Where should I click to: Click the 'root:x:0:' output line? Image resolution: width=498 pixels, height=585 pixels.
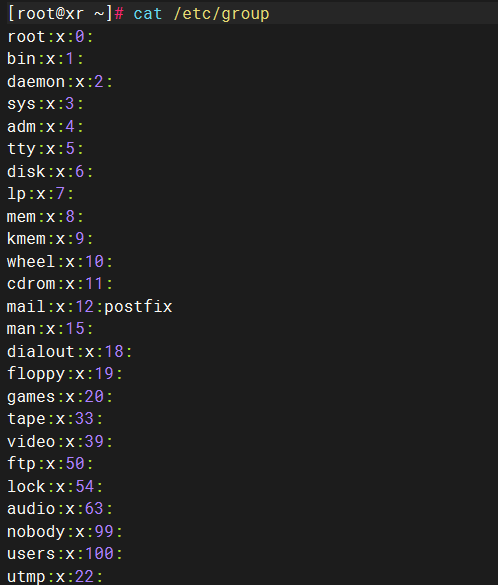[x=50, y=37]
